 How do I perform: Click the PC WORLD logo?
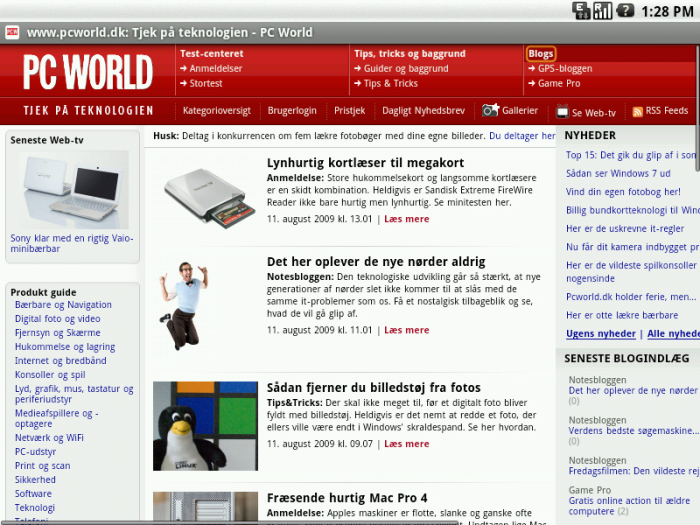click(x=88, y=71)
